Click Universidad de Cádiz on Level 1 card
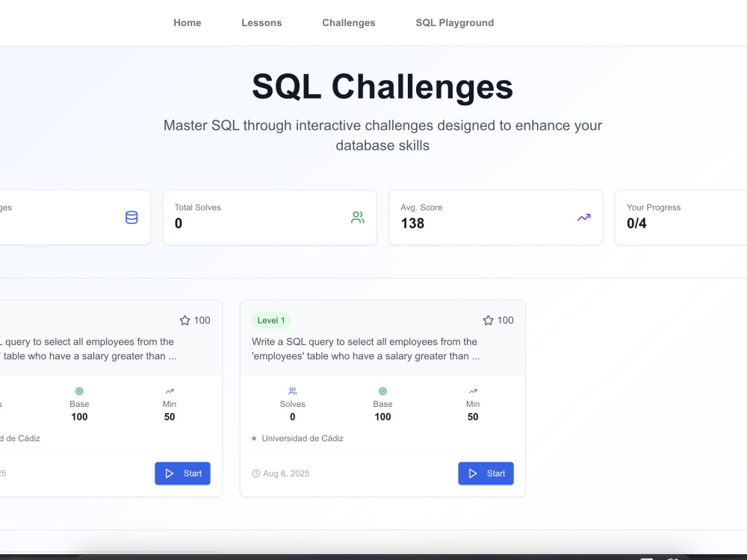This screenshot has height=560, width=747. point(303,438)
